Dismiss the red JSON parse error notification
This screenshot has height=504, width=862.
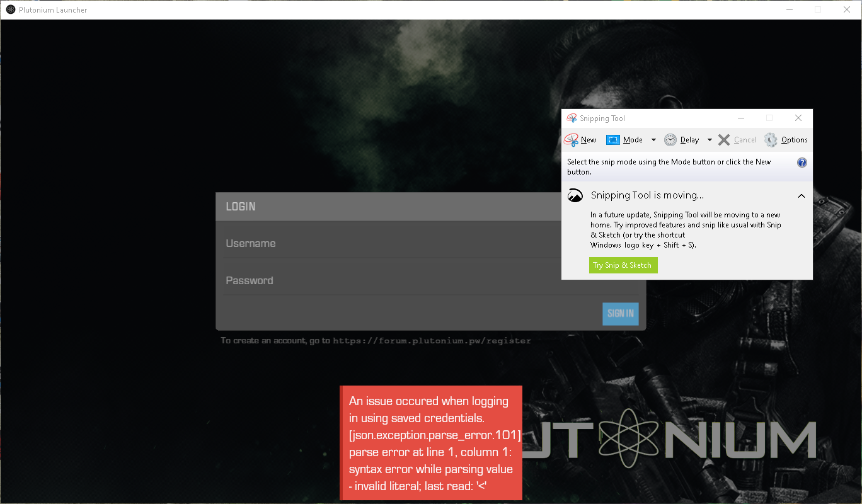click(432, 443)
